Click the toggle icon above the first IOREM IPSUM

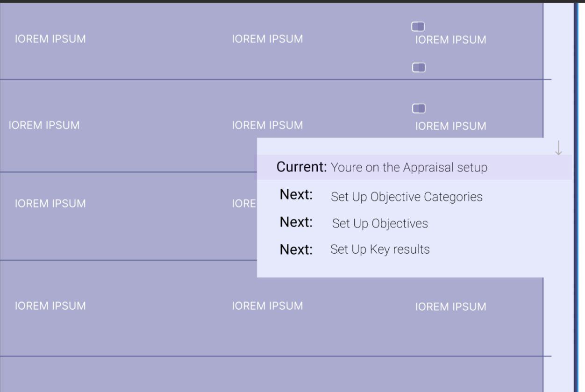(418, 27)
